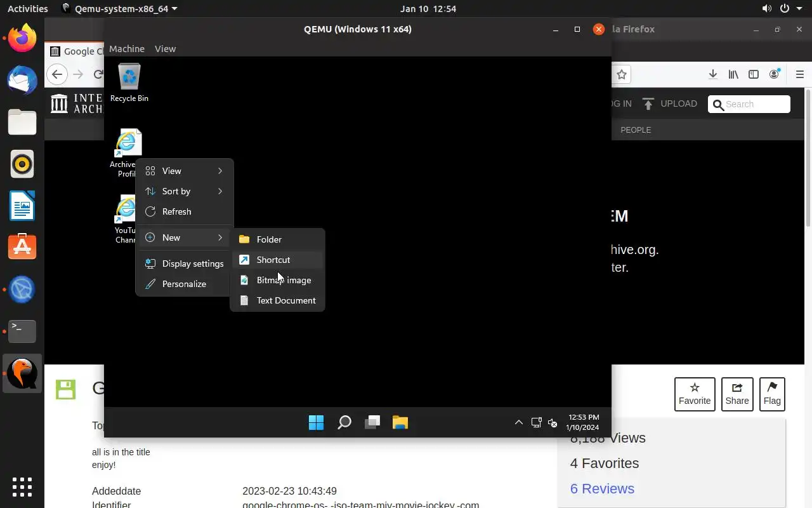Select the YouTube Channel shortcut icon
This screenshot has height=508, width=812.
(x=126, y=218)
